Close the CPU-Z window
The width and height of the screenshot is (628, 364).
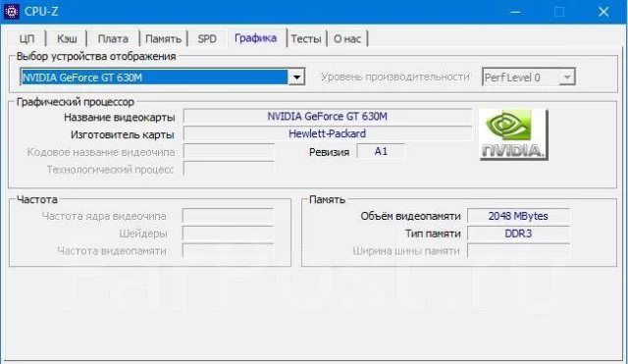[603, 12]
